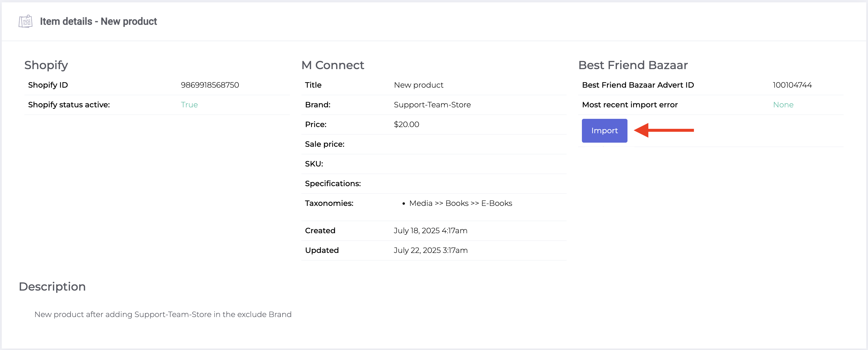Click the description text about exclude Brand
This screenshot has width=868, height=350.
pos(163,315)
